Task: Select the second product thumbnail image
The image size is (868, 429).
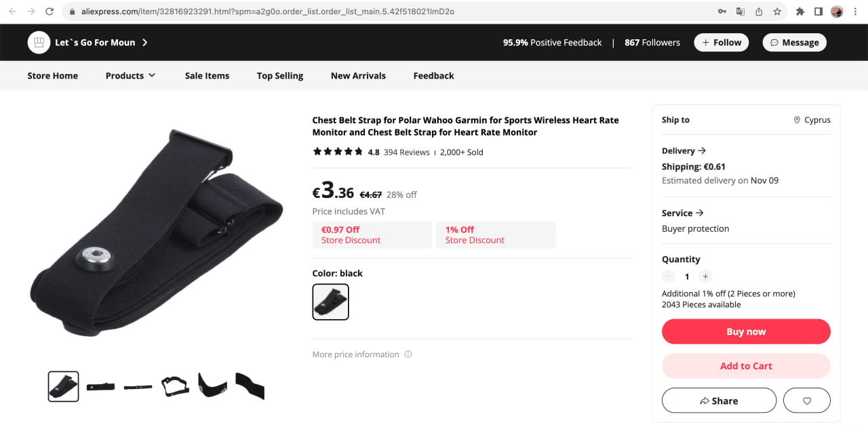Action: pyautogui.click(x=100, y=386)
